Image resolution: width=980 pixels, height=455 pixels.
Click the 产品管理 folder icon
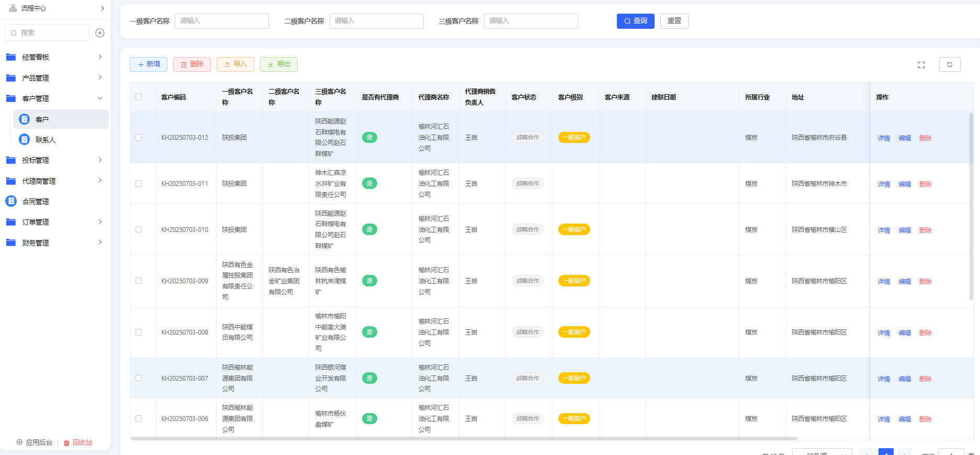[11, 78]
